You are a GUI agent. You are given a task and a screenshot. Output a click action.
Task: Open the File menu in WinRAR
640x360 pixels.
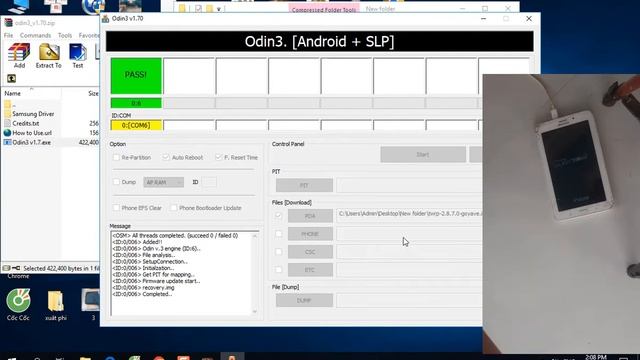click(8, 36)
